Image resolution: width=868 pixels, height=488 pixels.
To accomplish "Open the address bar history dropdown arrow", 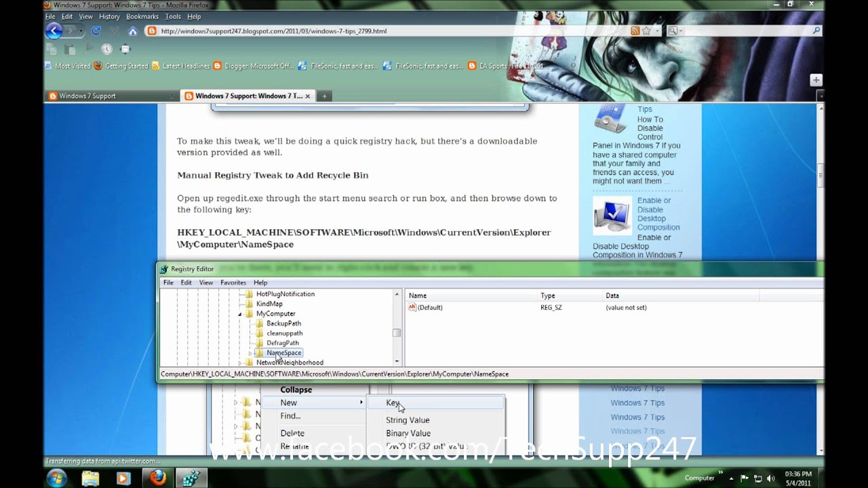I will click(x=656, y=30).
